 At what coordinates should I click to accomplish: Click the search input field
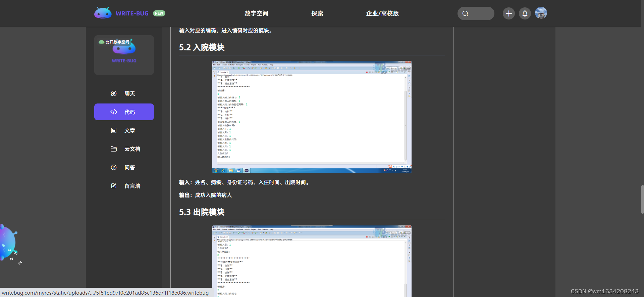coord(476,13)
